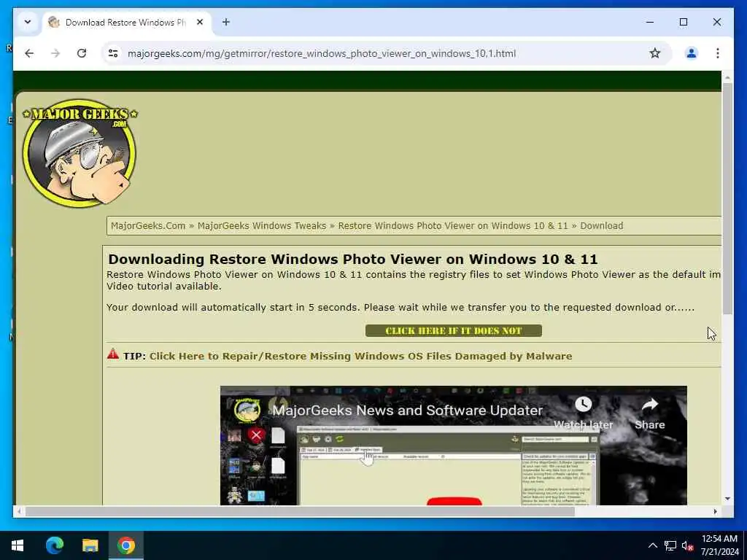Play the embedded YouTube video

point(454,501)
